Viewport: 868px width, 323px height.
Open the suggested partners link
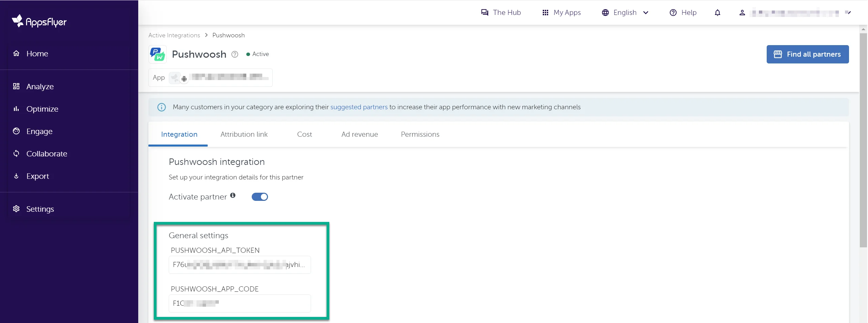(x=359, y=107)
